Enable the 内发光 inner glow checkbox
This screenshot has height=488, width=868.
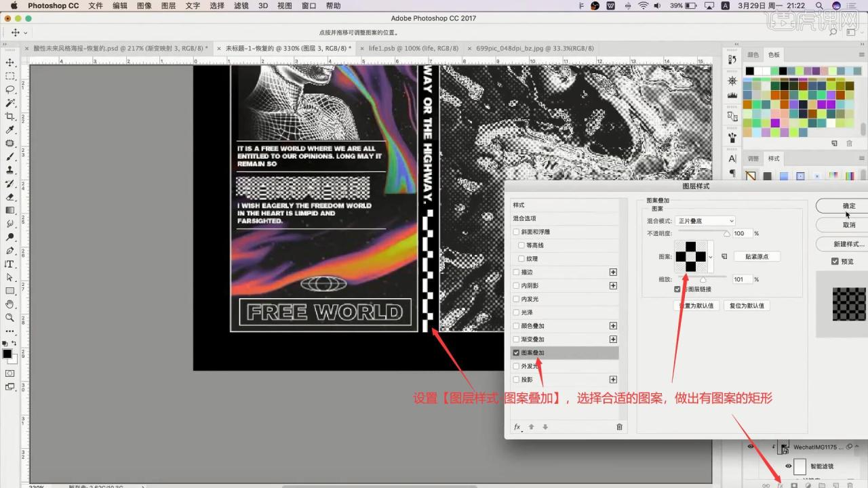pos(516,299)
